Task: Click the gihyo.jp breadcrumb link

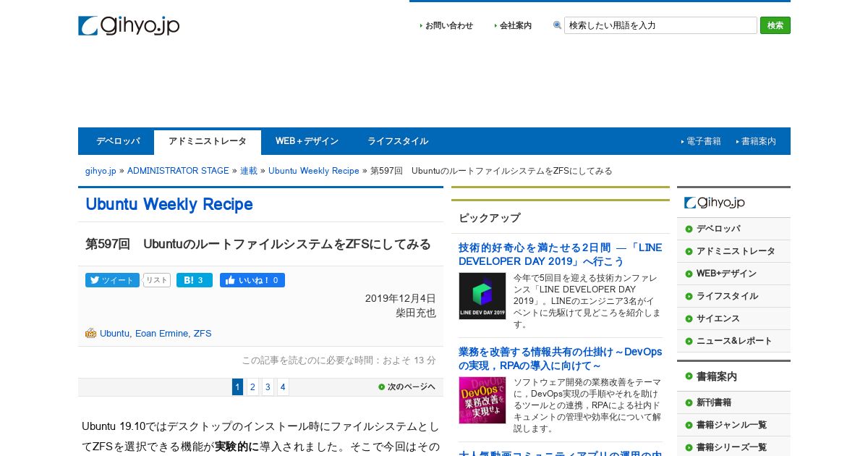Action: click(x=101, y=171)
